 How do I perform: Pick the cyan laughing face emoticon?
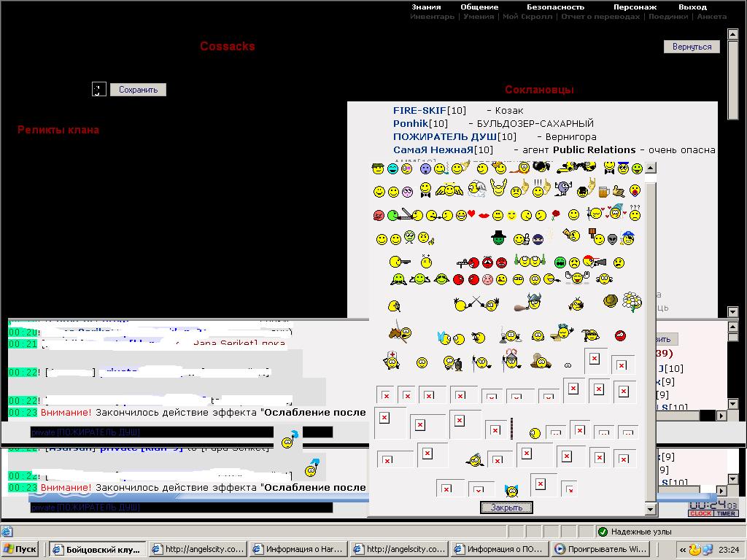click(392, 168)
